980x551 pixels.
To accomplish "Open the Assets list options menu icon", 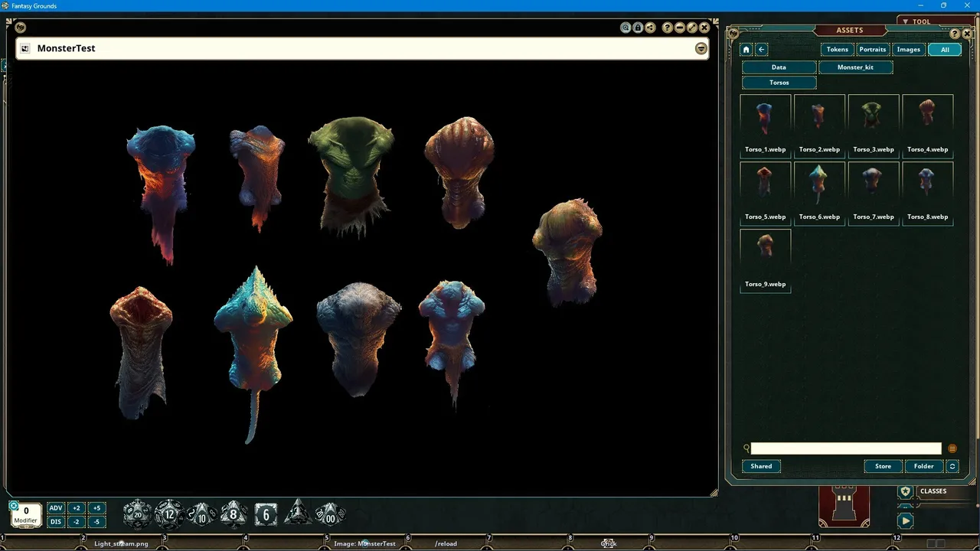I will click(x=952, y=448).
